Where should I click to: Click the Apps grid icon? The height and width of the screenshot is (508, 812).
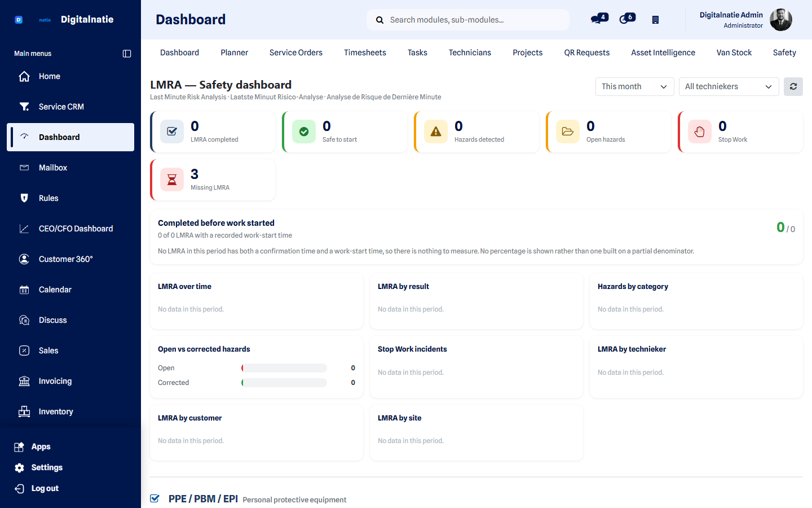[x=19, y=447]
